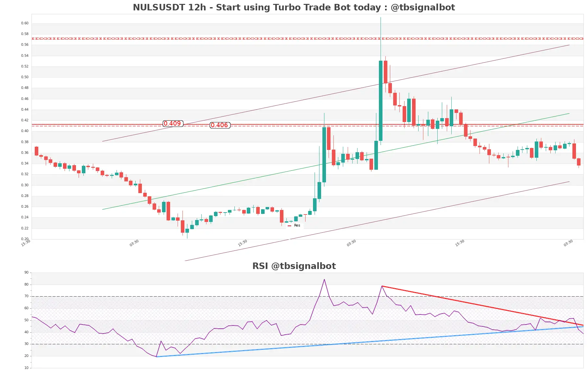Click the 0.60 price axis label
Image resolution: width=588 pixels, height=392 pixels.
[x=25, y=23]
